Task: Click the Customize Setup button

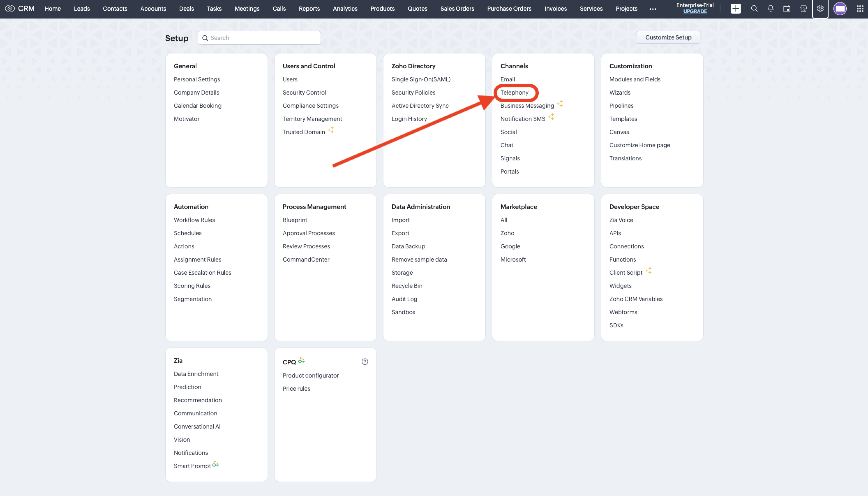Action: click(x=668, y=37)
